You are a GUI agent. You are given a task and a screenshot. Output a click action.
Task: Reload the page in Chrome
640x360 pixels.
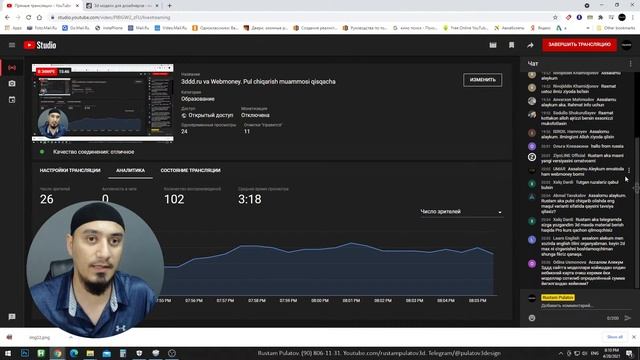[29, 18]
